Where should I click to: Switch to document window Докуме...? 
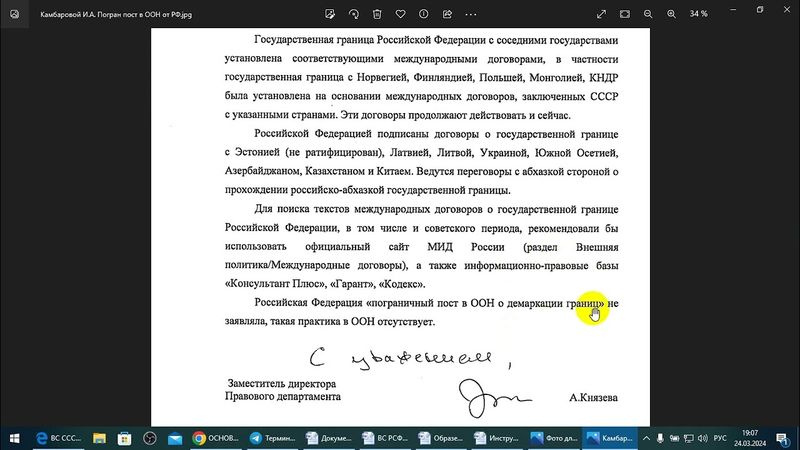click(x=328, y=438)
